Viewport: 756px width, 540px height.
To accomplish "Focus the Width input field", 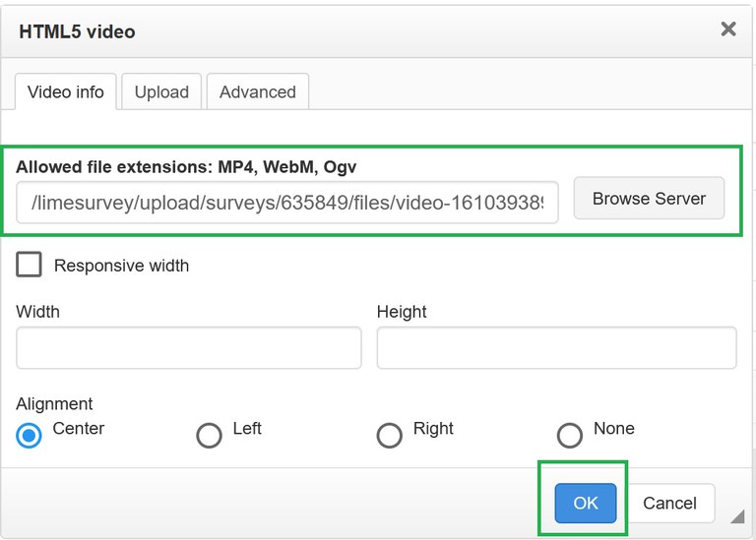I will click(x=189, y=348).
